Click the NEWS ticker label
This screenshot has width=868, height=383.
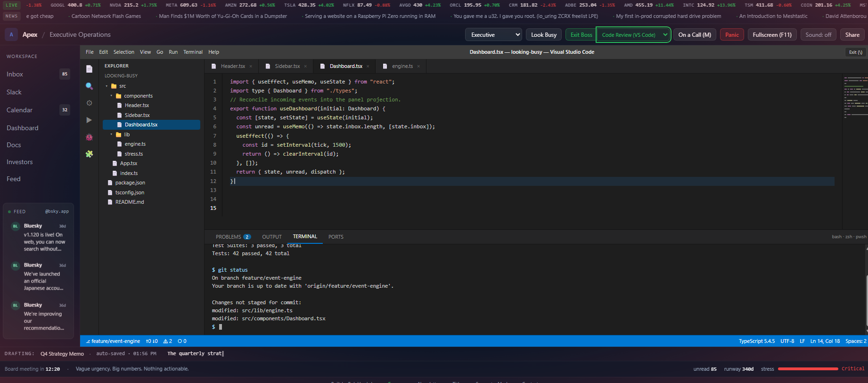[11, 16]
